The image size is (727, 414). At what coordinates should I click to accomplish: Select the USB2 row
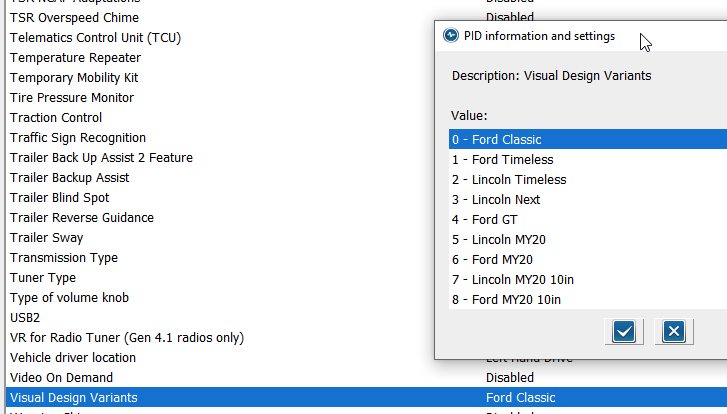220,317
